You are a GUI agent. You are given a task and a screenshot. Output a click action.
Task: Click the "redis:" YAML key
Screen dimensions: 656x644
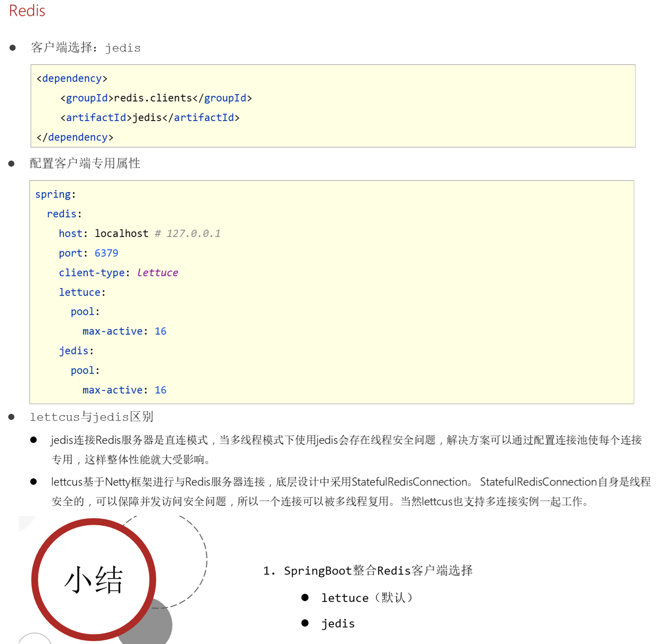(x=64, y=214)
